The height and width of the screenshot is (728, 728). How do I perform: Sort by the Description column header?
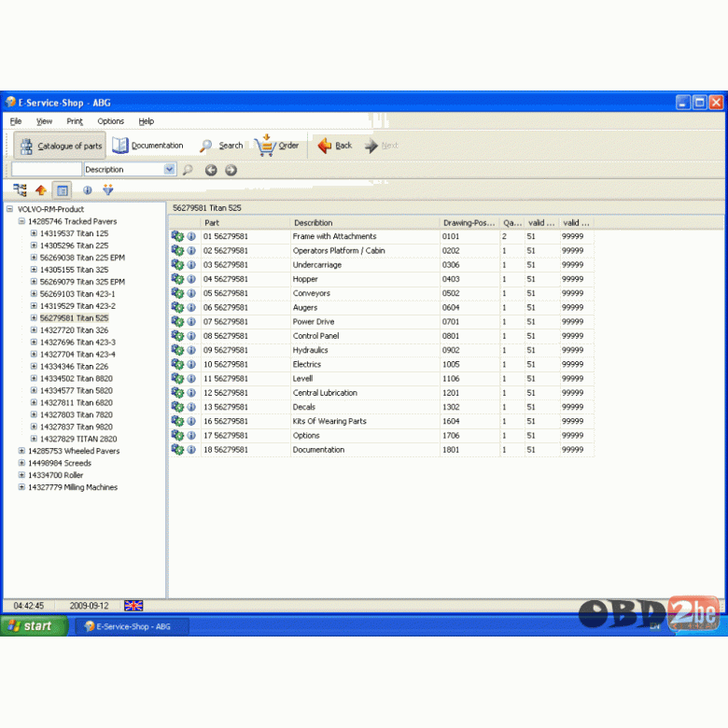click(365, 223)
